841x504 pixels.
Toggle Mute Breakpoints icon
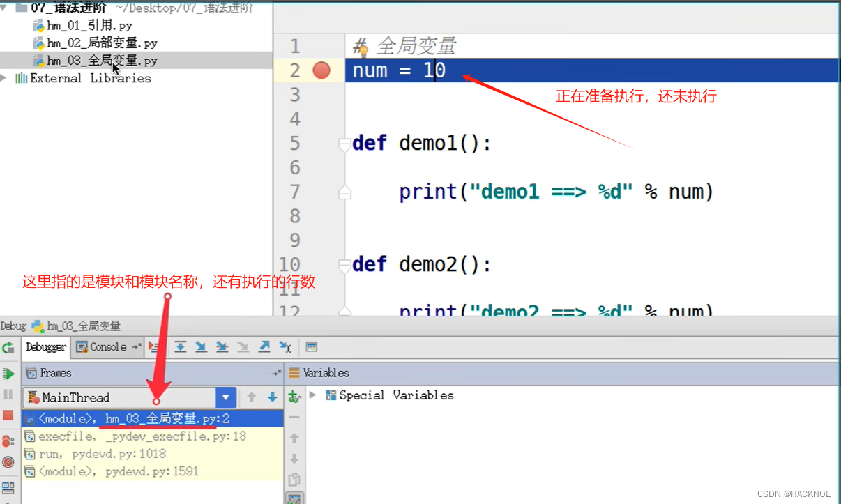(8, 462)
